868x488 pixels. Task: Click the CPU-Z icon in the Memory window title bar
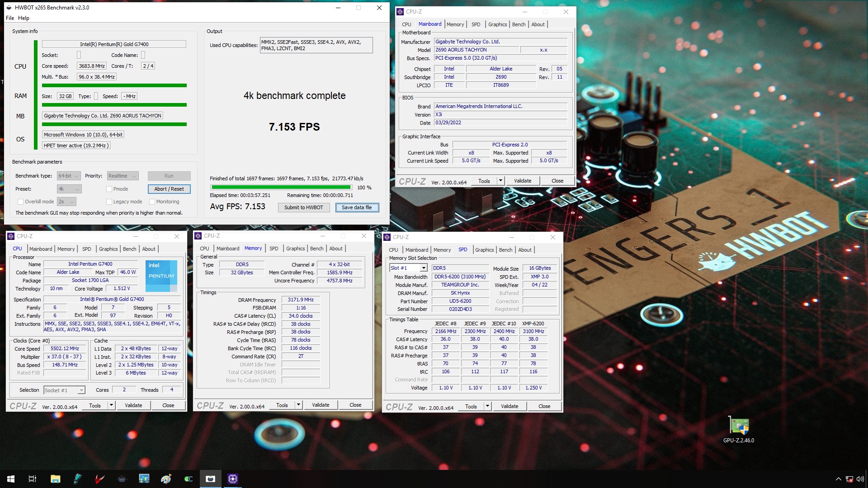point(198,236)
